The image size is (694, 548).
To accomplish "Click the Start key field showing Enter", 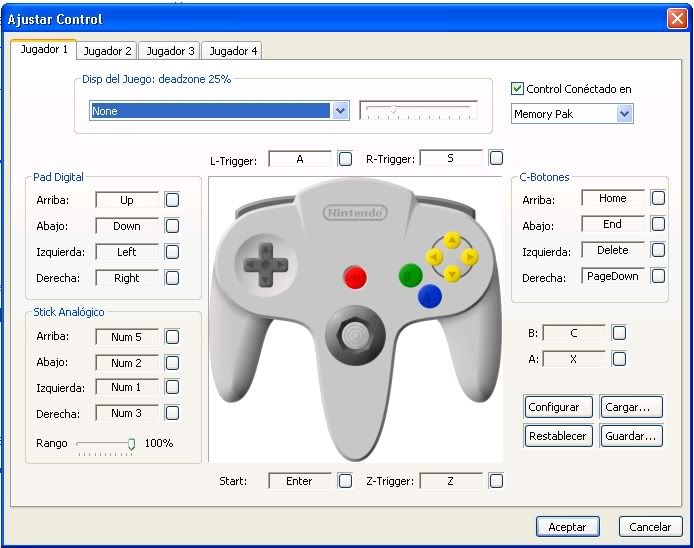I will pyautogui.click(x=300, y=481).
